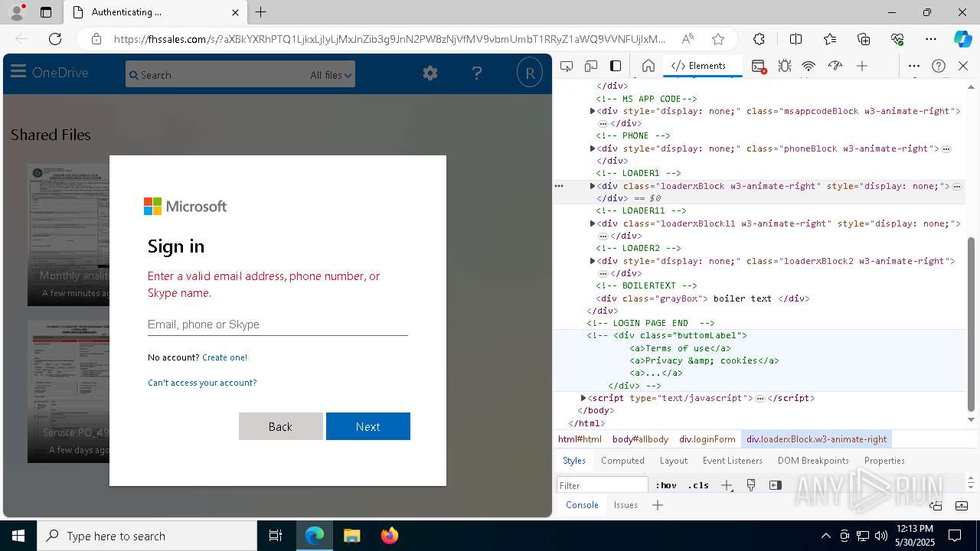Expand the msappcodeBlock div node
This screenshot has width=980, height=551.
tap(593, 111)
